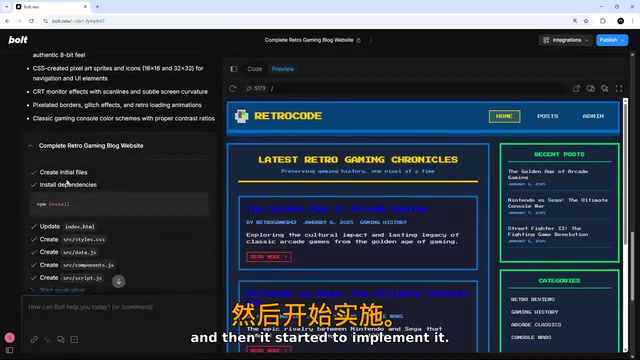This screenshot has width=640, height=360.
Task: Click the bolt logo
Action: [18, 40]
